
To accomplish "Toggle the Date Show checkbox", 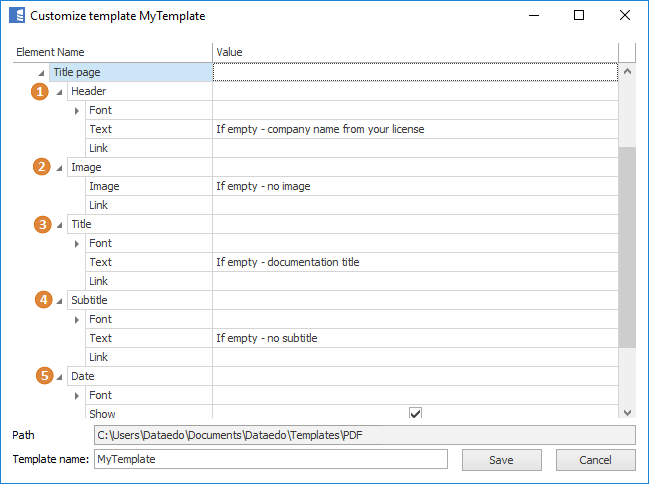I will point(415,414).
